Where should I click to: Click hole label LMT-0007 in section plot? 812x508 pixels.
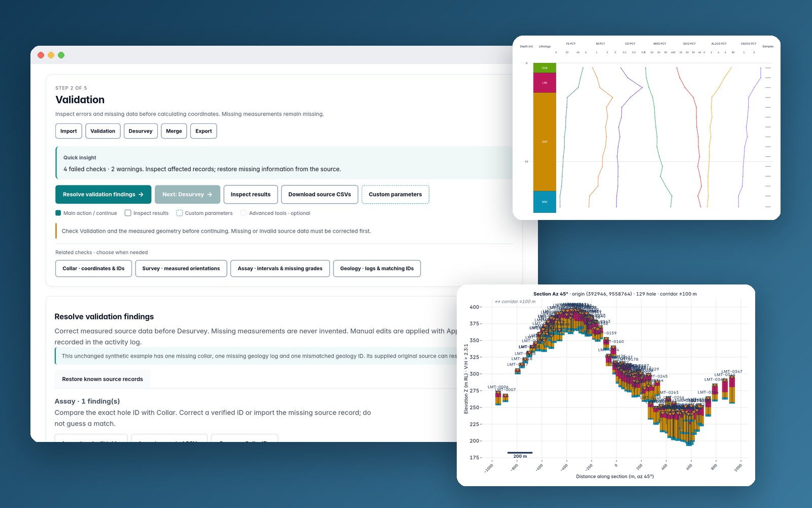(505, 390)
